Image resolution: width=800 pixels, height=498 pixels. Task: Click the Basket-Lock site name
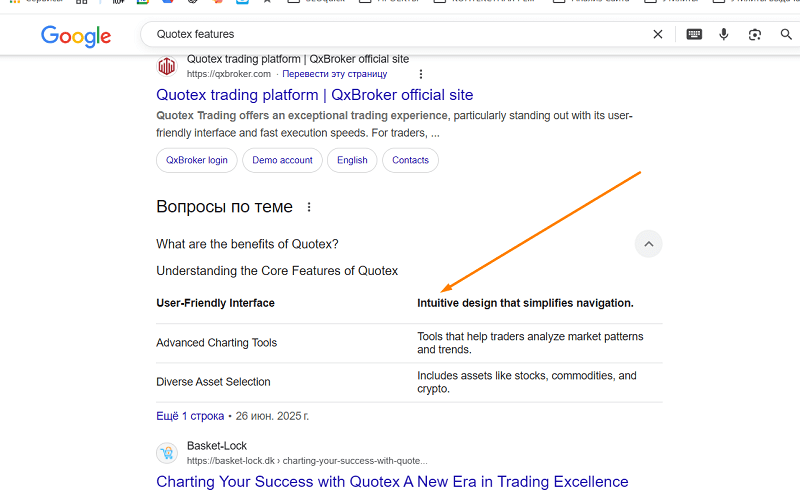pyautogui.click(x=217, y=445)
